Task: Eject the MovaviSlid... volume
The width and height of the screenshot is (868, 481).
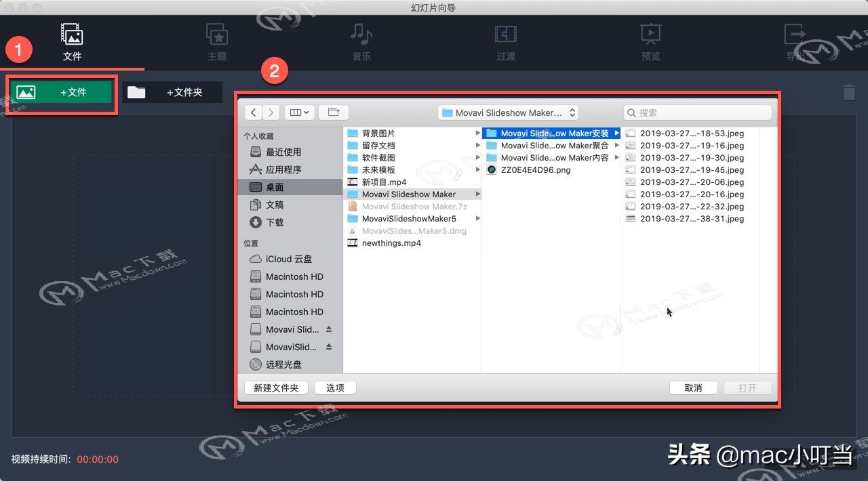Action: pos(329,347)
